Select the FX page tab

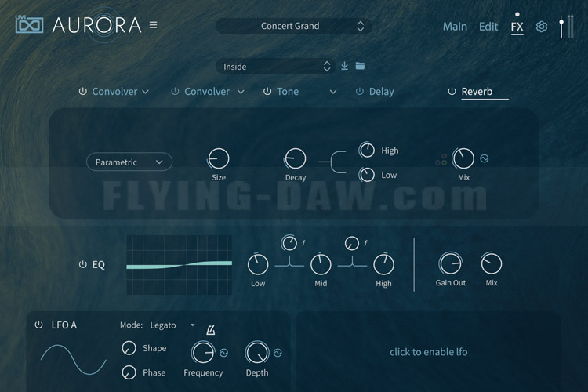517,27
